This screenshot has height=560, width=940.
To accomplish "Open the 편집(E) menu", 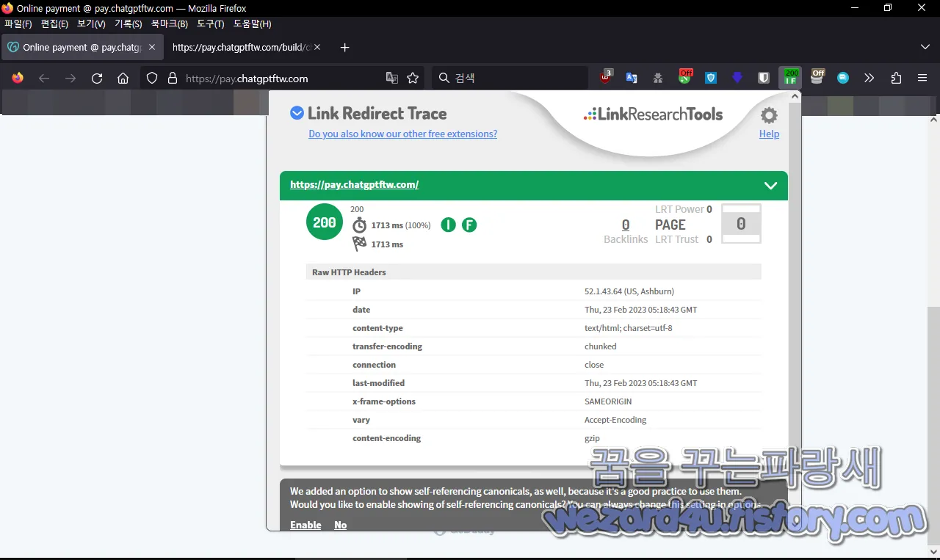I will pos(54,24).
